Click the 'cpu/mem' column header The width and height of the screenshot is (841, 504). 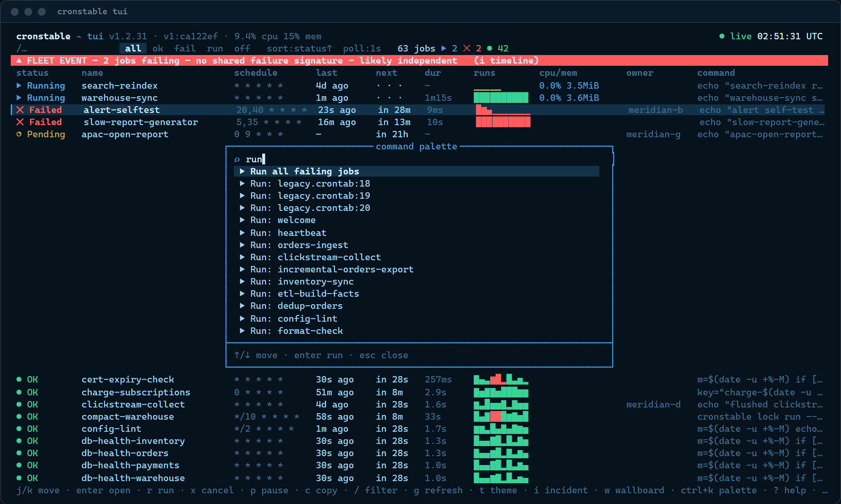[558, 73]
